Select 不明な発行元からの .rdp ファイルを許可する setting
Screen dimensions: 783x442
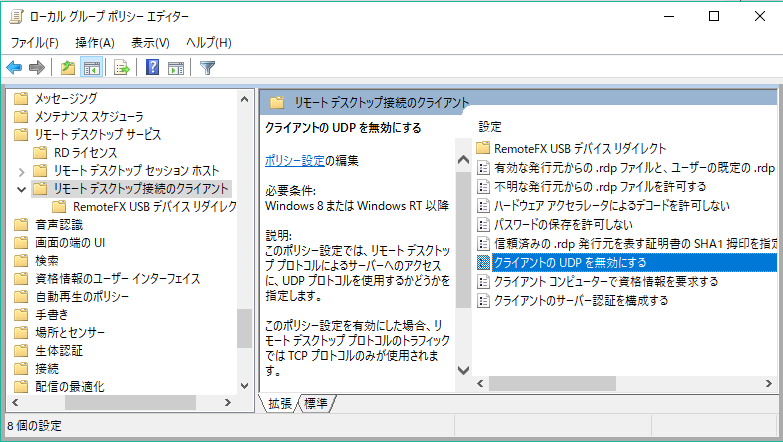[600, 186]
